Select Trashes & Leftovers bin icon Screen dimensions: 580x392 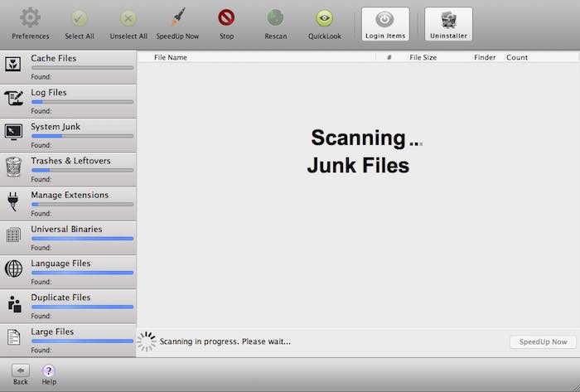point(14,167)
